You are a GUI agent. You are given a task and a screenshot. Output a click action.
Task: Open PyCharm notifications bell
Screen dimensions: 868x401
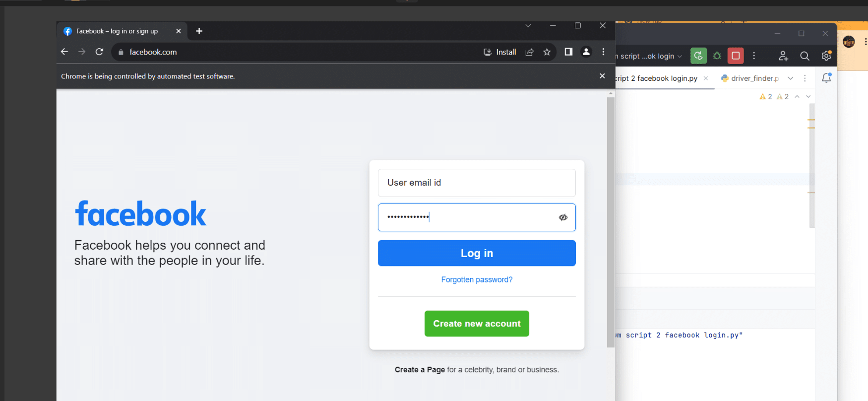point(826,78)
